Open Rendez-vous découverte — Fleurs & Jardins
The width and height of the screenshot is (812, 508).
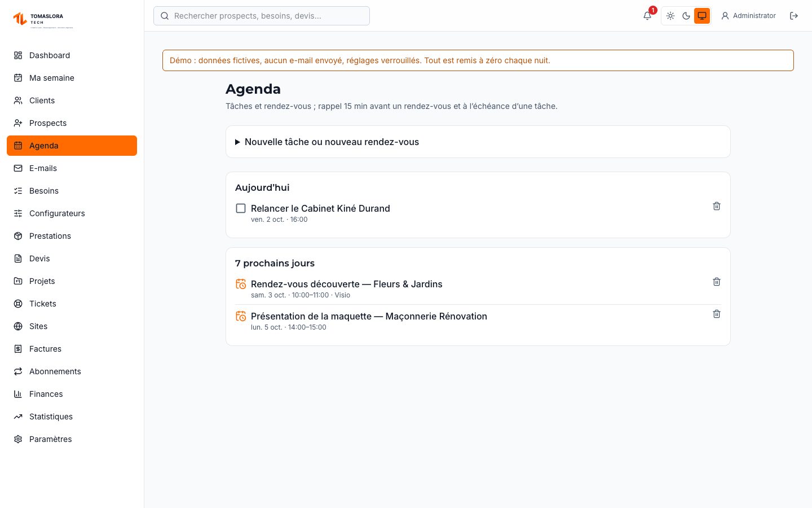pyautogui.click(x=346, y=284)
